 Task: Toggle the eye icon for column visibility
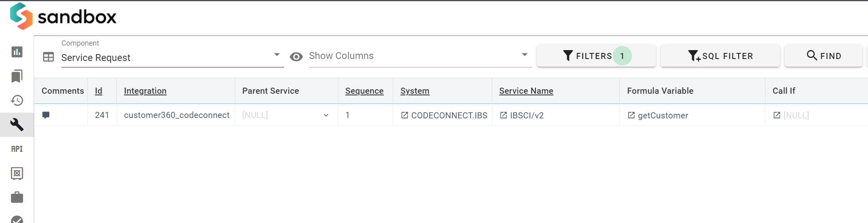click(296, 57)
